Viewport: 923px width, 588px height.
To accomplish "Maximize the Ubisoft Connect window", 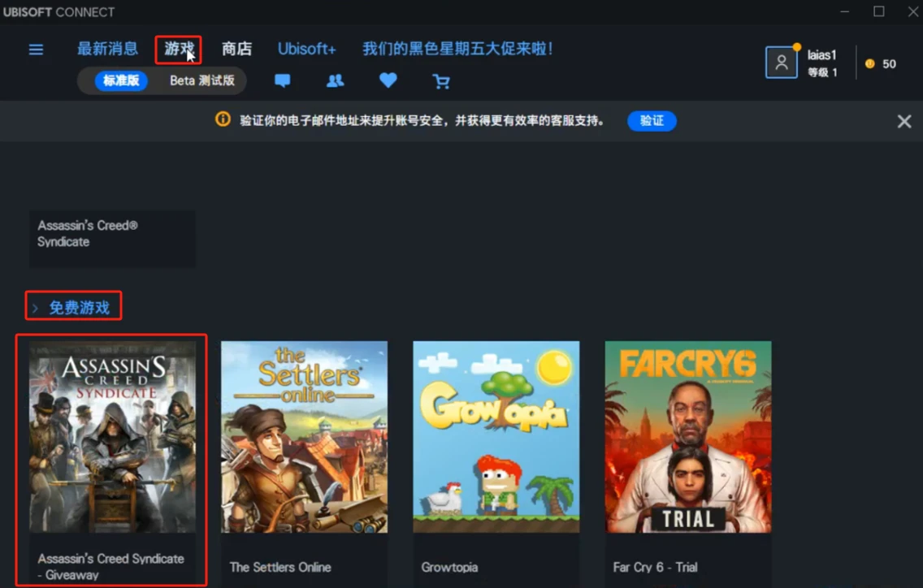I will 879,11.
